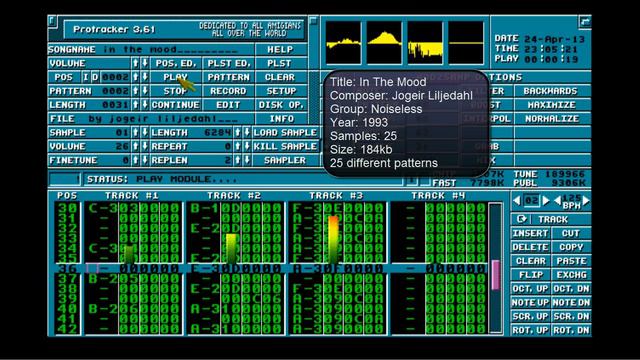Increase REPEAT value with up arrow
The height and width of the screenshot is (360, 640).
click(238, 147)
